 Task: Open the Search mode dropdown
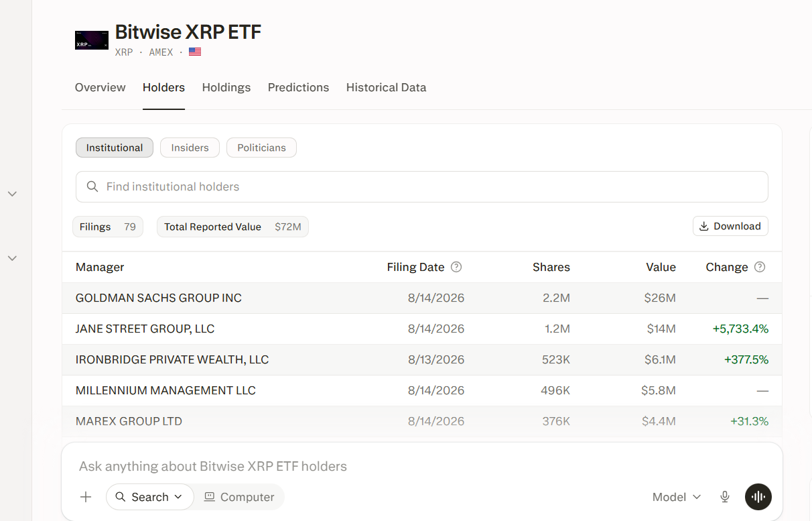[x=149, y=497]
